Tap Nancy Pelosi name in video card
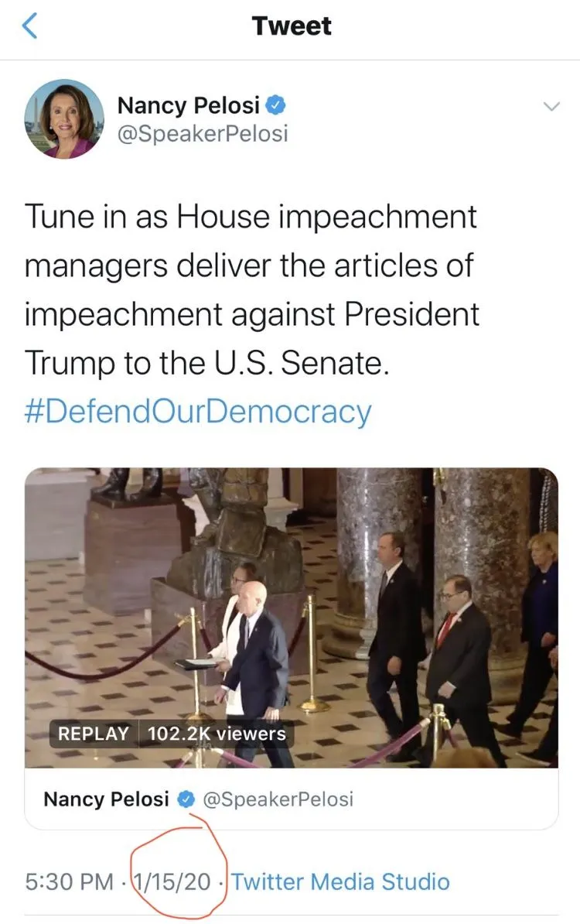This screenshot has height=924, width=580. click(x=106, y=799)
